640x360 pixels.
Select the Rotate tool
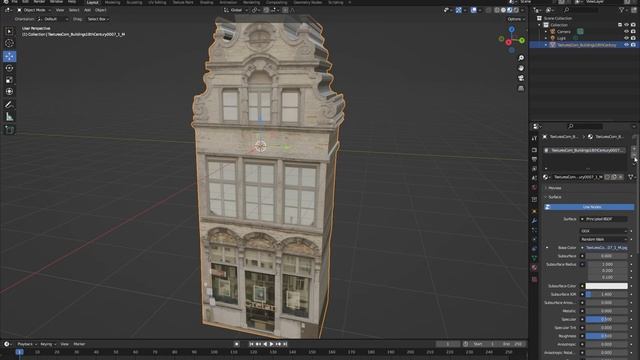[9, 68]
